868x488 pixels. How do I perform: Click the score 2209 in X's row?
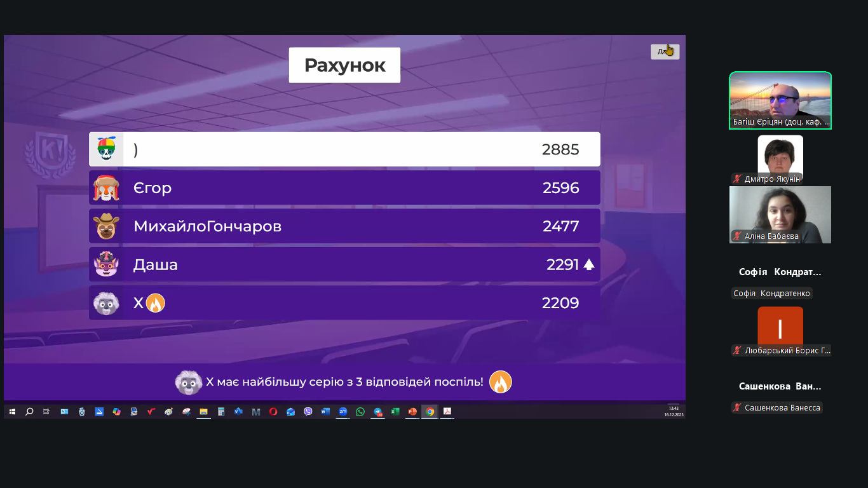560,303
